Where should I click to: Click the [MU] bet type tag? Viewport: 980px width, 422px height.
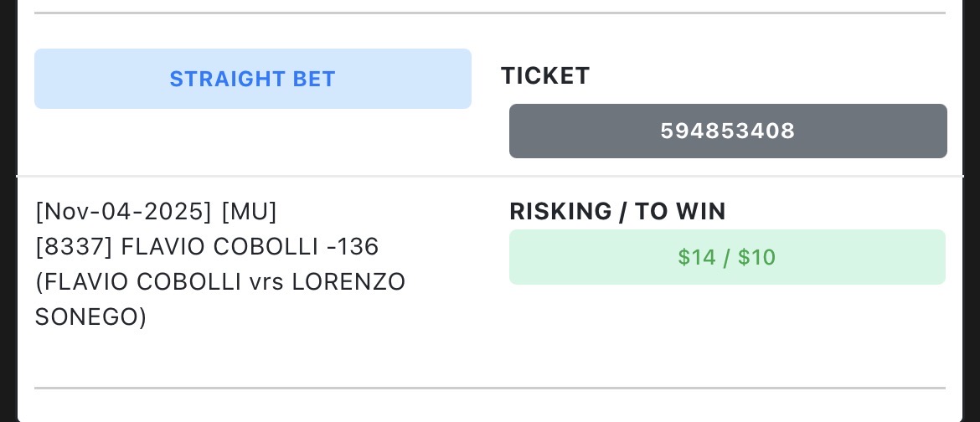click(x=249, y=212)
